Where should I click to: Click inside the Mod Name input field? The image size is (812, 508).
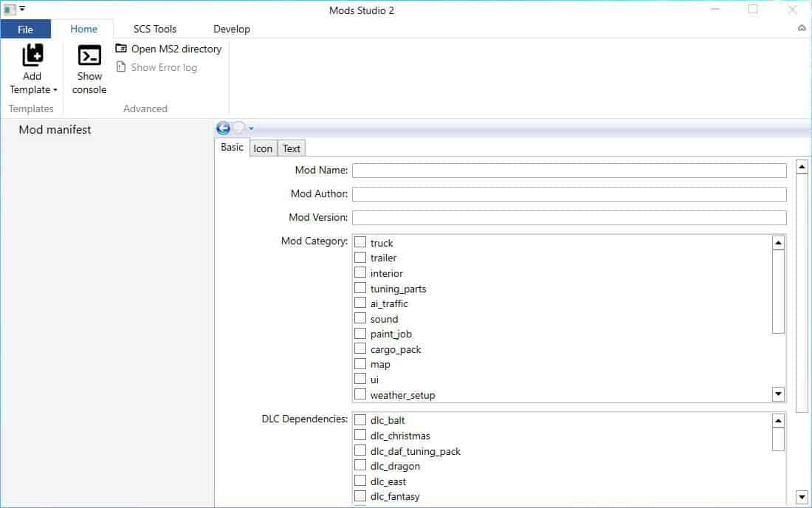point(568,170)
